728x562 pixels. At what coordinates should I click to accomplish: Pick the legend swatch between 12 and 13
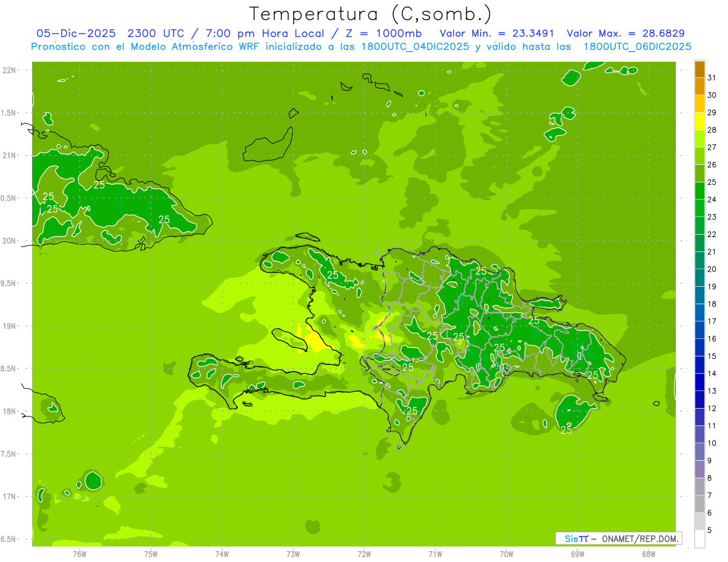point(699,400)
